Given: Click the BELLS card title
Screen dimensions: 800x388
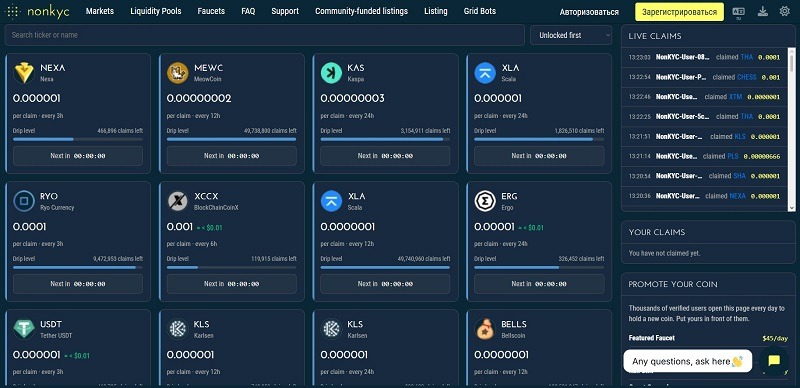Looking at the screenshot, I should tap(514, 324).
